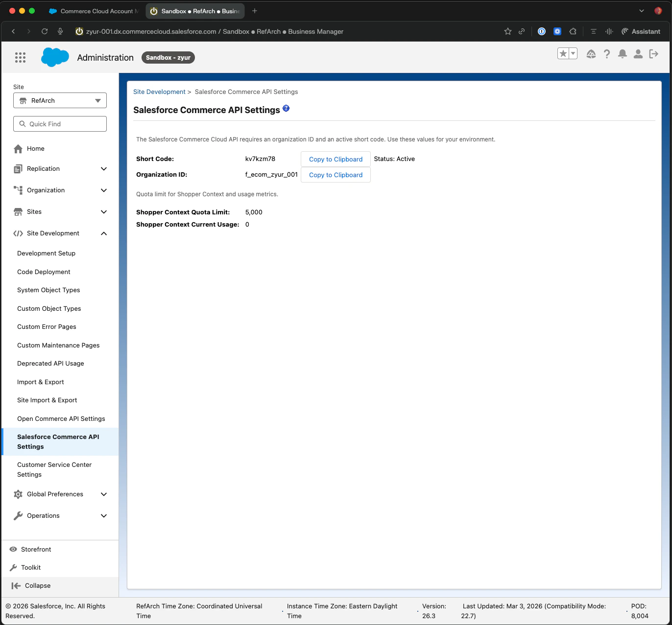Open Custom Error Pages
The height and width of the screenshot is (625, 672).
click(x=47, y=327)
